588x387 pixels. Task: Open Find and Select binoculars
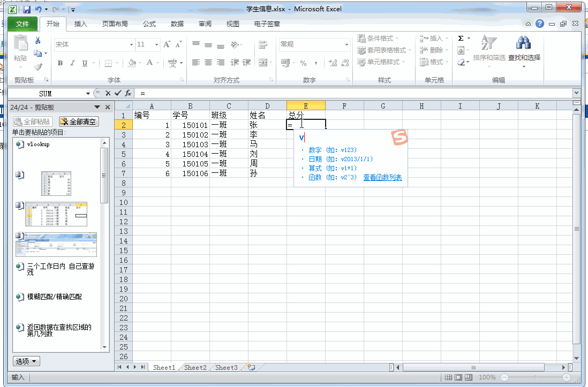524,51
